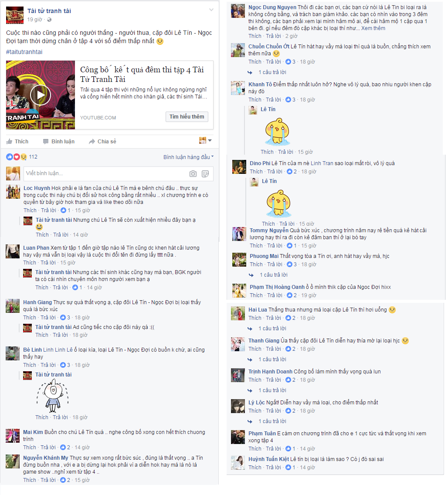
Task: Like Loc Huynh's comment with Thích
Action: (30, 210)
